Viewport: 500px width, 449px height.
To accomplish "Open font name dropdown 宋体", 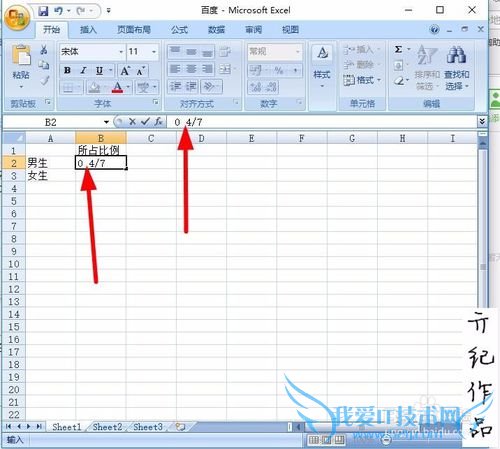I will [121, 52].
